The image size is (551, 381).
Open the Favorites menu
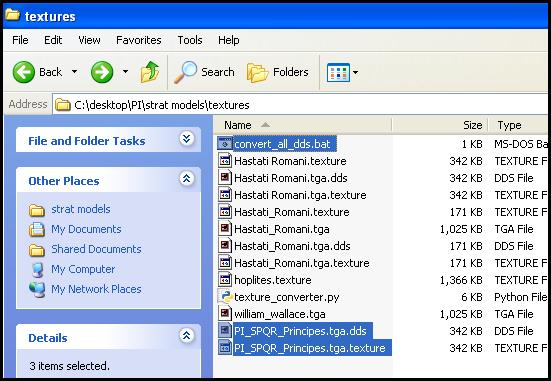pyautogui.click(x=138, y=40)
